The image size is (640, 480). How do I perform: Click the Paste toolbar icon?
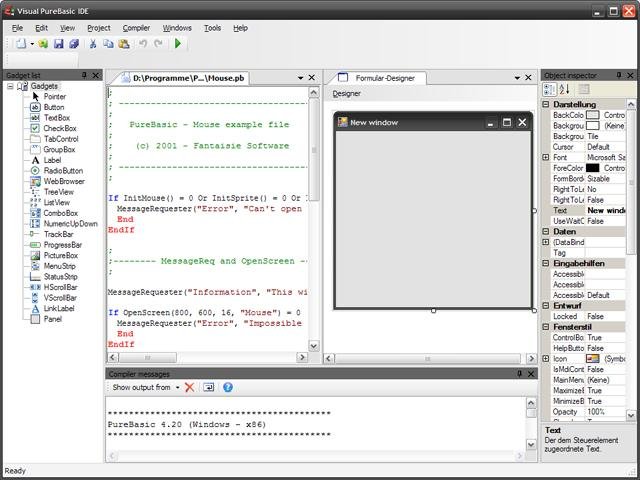click(124, 43)
